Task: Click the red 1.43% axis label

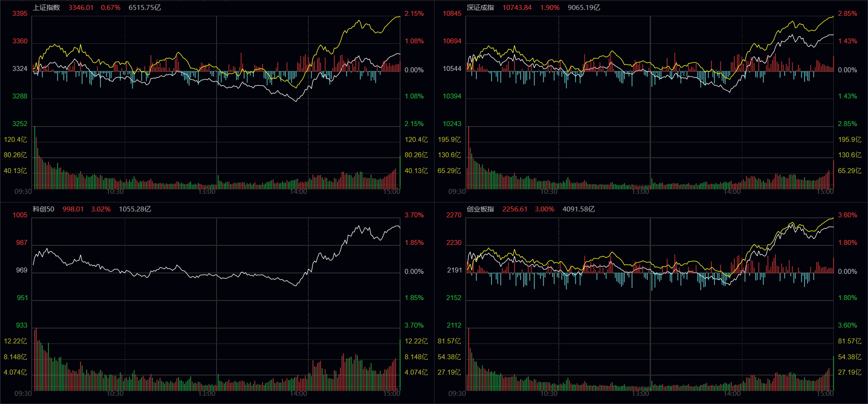Action: click(848, 41)
